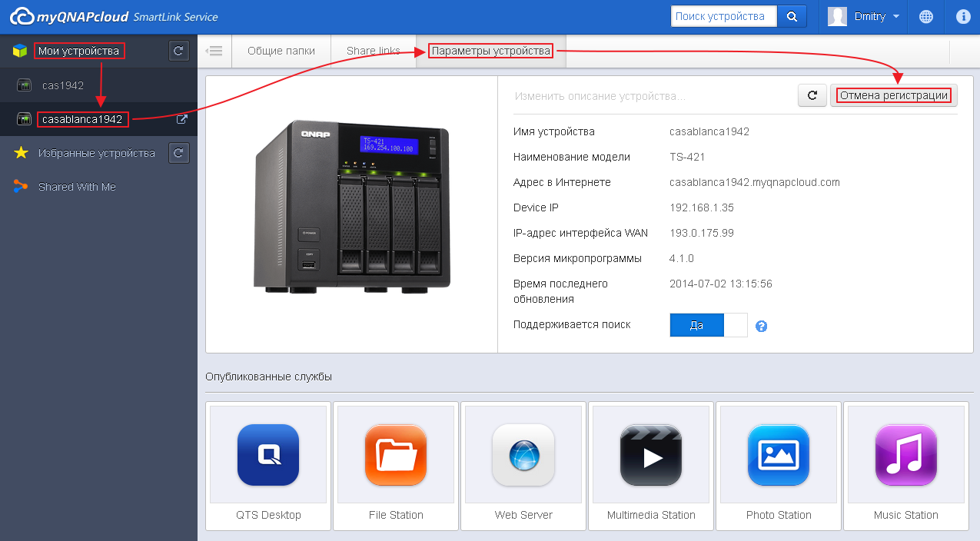The image size is (980, 541).
Task: Click the search magnifier button
Action: click(792, 16)
